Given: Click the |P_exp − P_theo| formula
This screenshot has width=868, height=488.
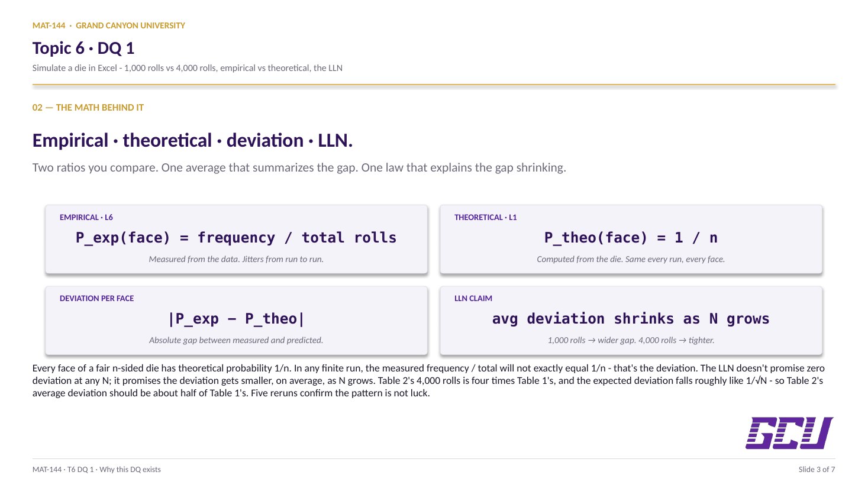Looking at the screenshot, I should (236, 319).
